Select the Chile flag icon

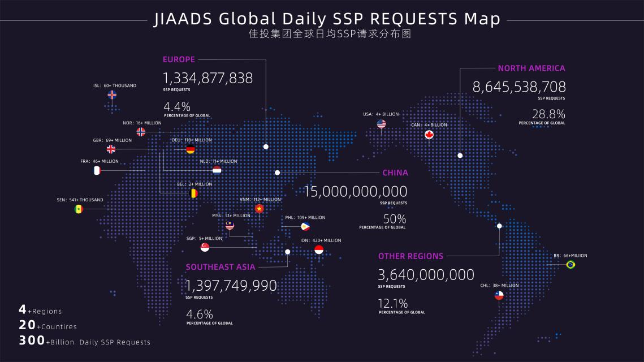(x=499, y=295)
